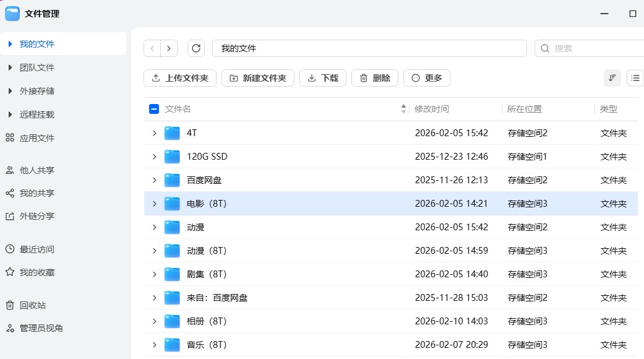Select the 百度网盘 folder name

tap(204, 180)
